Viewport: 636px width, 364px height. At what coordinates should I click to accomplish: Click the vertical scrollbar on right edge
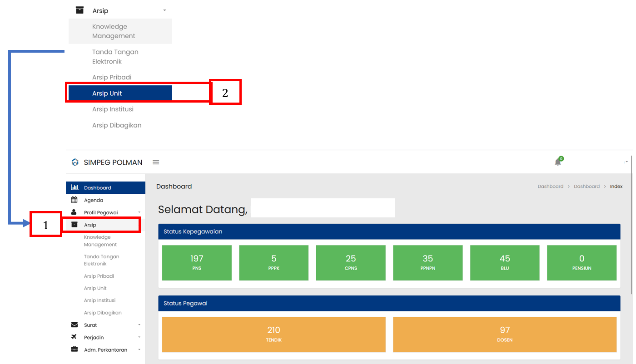pos(631,227)
